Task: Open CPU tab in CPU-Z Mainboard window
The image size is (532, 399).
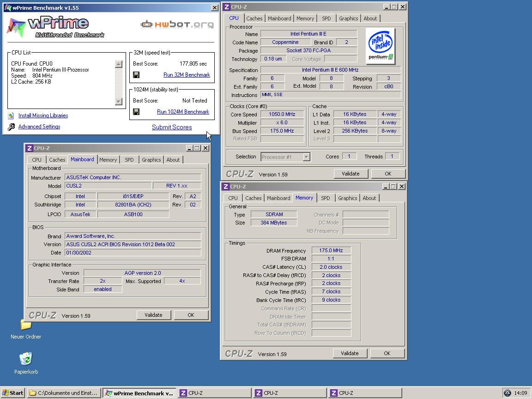Action: tap(36, 160)
